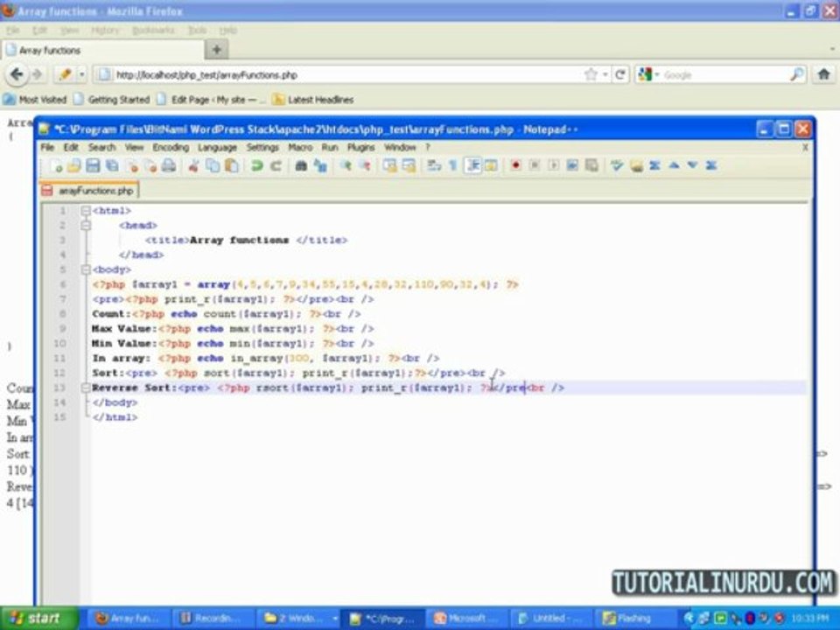Select the Array functions Firefox tab
Image resolution: width=840 pixels, height=630 pixels.
pos(103,51)
